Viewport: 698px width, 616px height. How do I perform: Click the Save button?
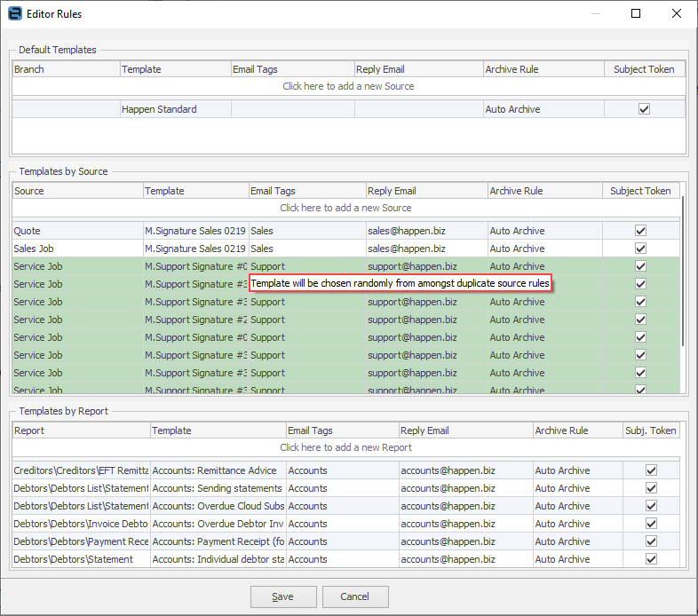pyautogui.click(x=282, y=596)
